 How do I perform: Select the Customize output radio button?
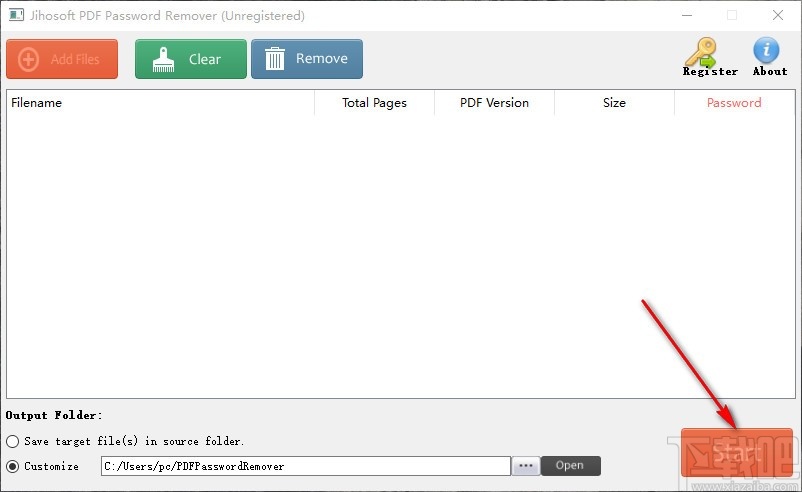[13, 466]
